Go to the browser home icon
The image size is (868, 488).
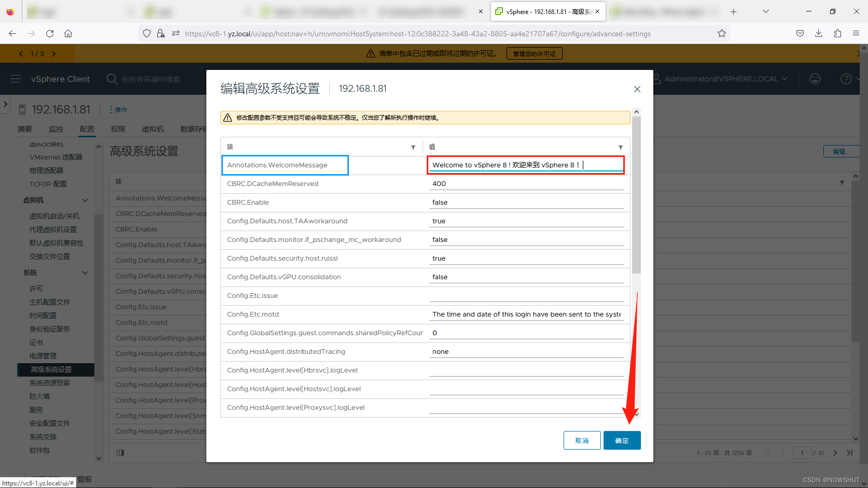pyautogui.click(x=68, y=34)
